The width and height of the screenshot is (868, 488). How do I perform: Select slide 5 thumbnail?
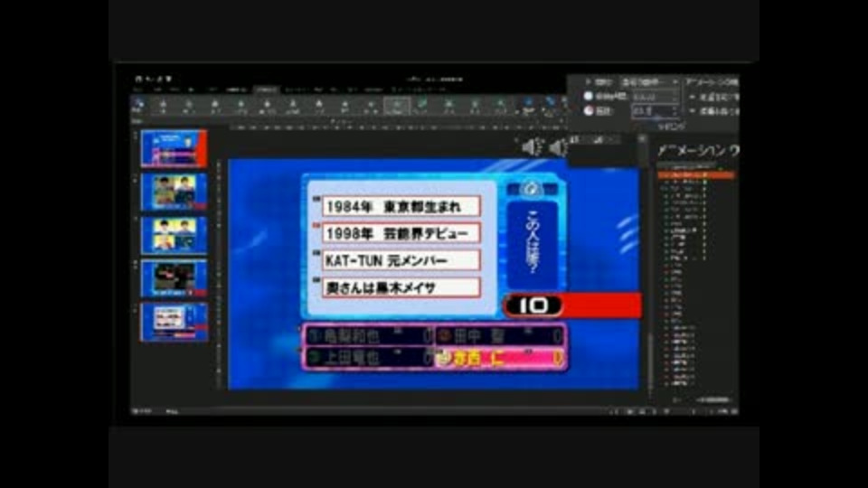point(174,322)
